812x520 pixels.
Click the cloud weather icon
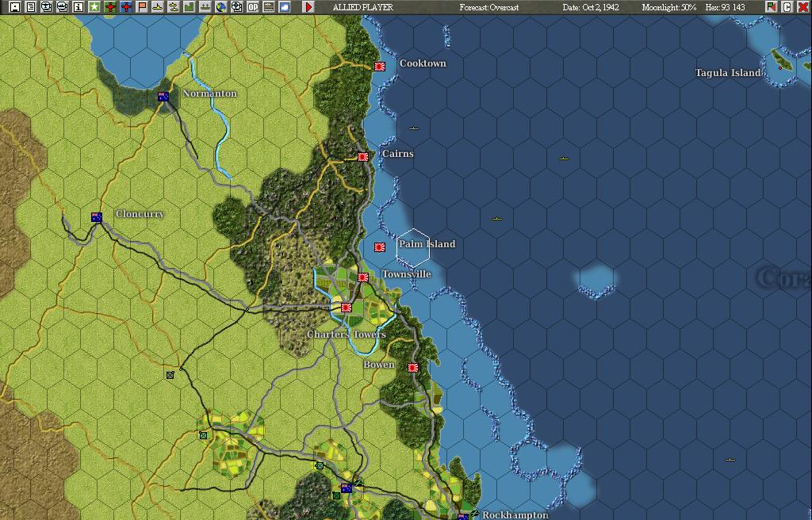285,6
